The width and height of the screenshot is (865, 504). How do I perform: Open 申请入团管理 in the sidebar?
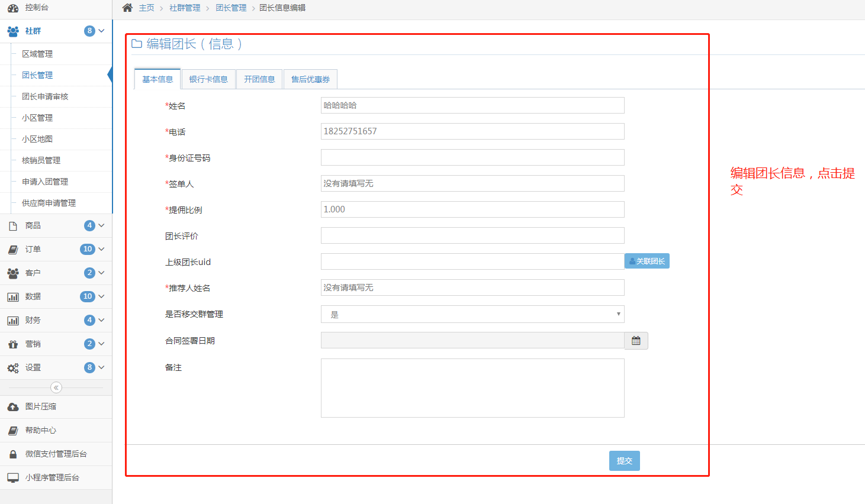pos(45,182)
